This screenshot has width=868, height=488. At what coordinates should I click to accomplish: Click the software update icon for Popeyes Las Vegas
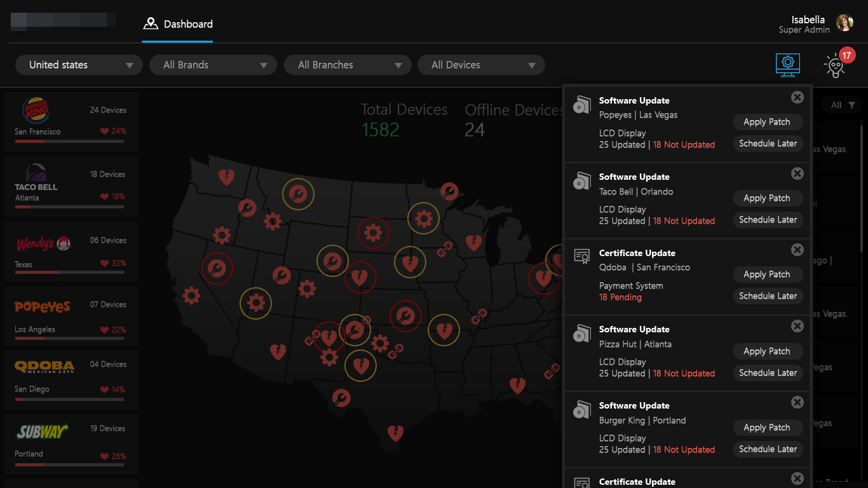581,105
